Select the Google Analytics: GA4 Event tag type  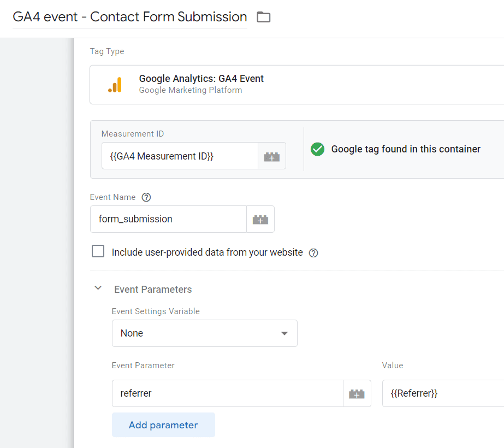tap(295, 84)
